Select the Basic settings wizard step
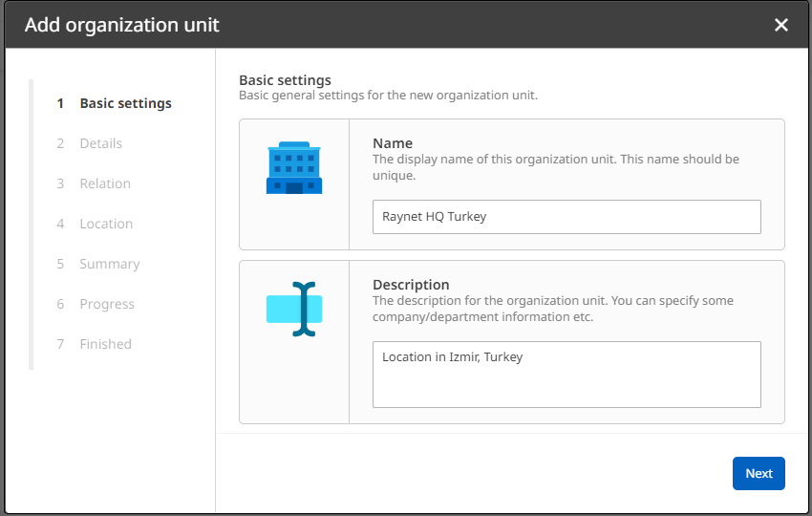 125,103
